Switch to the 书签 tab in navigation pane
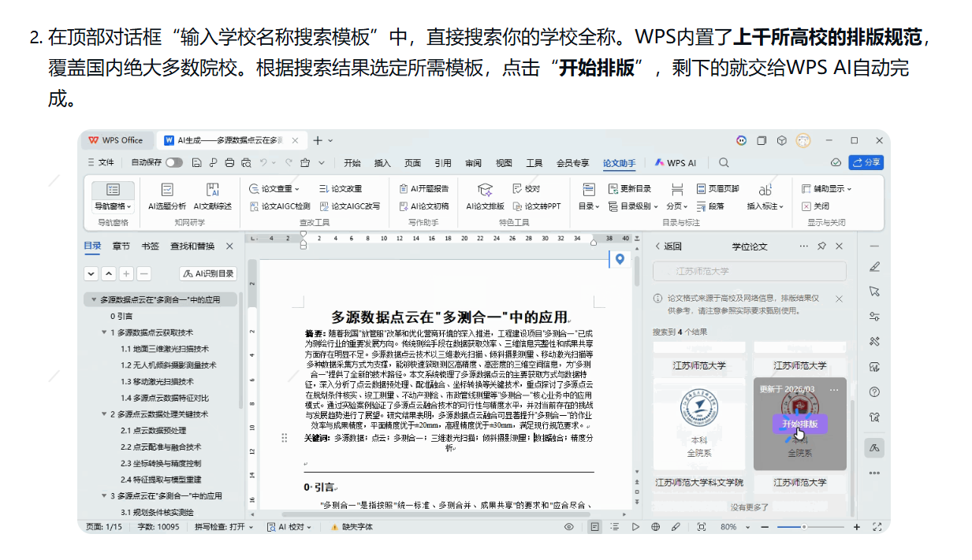972x560 pixels. [x=150, y=247]
